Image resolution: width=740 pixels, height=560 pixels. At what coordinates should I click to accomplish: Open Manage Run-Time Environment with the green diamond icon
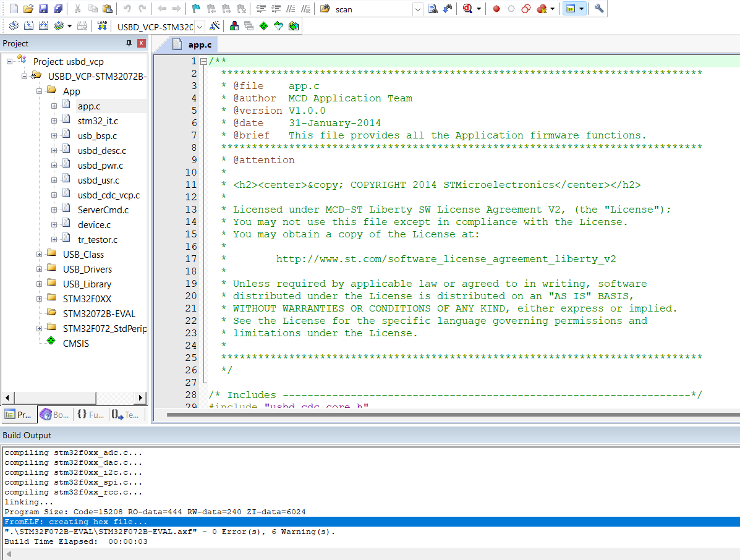pyautogui.click(x=264, y=26)
